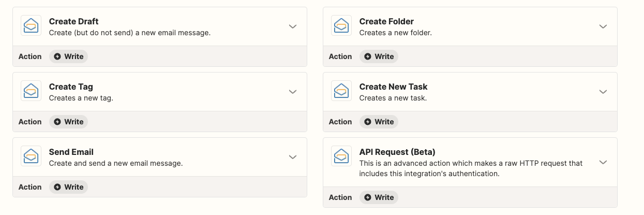Image resolution: width=644 pixels, height=215 pixels.
Task: Click the Action label under Create Folder
Action: tap(340, 56)
